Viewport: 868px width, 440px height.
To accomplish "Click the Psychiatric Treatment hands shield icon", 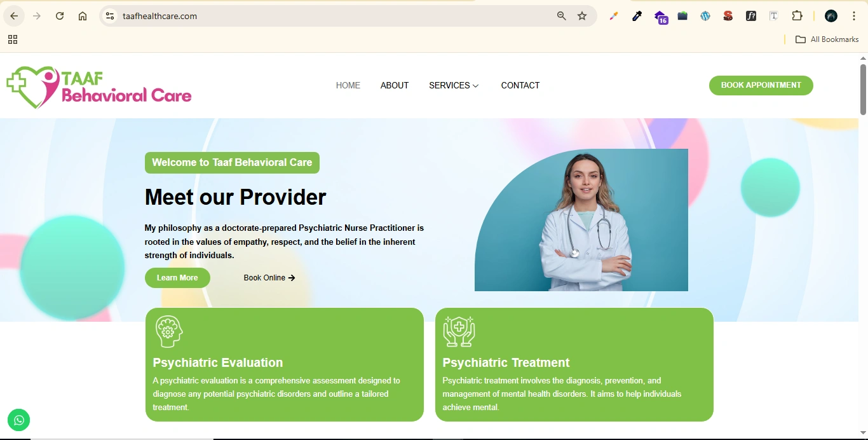I will click(x=459, y=331).
